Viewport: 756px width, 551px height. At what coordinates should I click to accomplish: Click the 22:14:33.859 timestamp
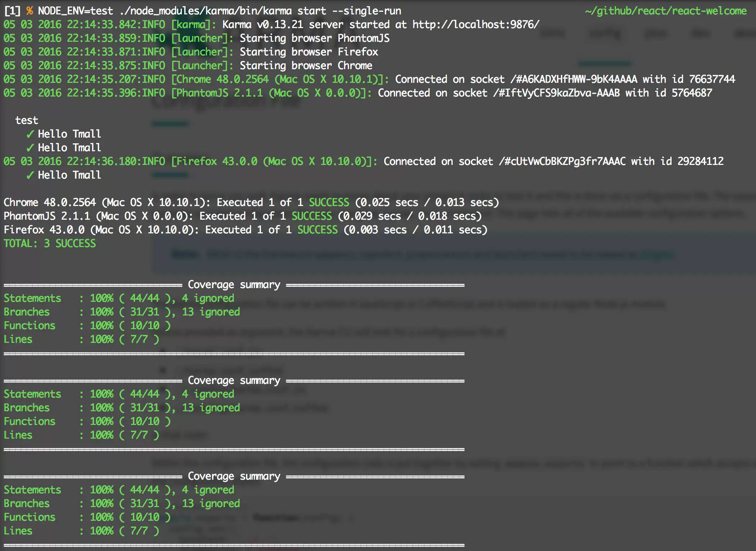point(102,38)
